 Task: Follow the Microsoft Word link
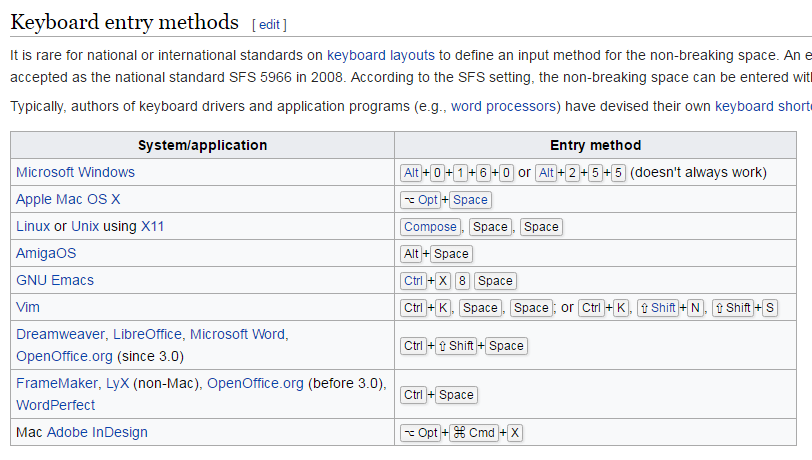tap(237, 334)
